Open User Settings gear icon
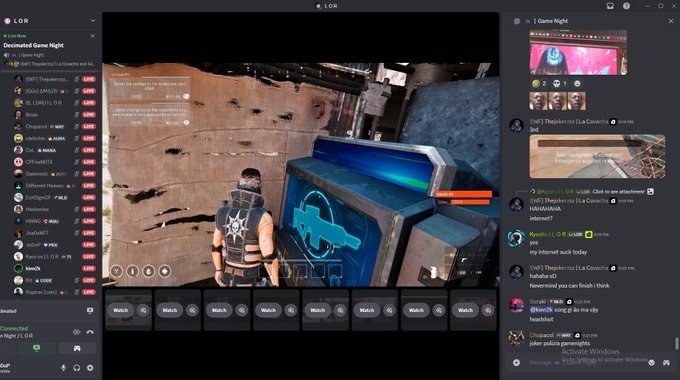Image resolution: width=680 pixels, height=380 pixels. (90, 368)
